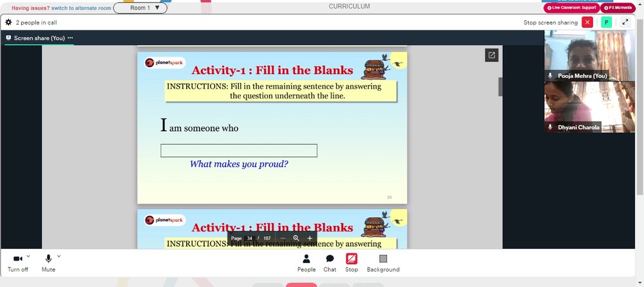Open Live Classroom Support

coord(571,8)
